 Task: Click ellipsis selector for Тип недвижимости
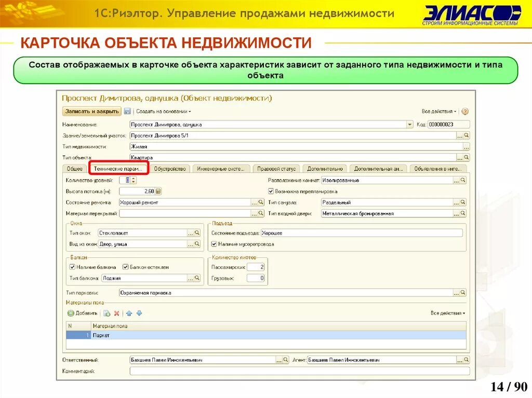[467, 146]
